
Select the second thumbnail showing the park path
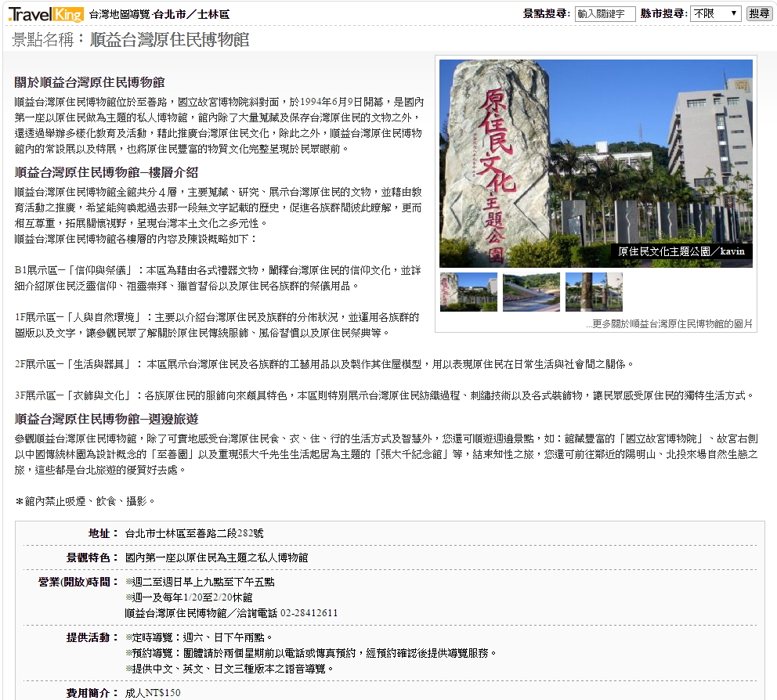pyautogui.click(x=531, y=292)
